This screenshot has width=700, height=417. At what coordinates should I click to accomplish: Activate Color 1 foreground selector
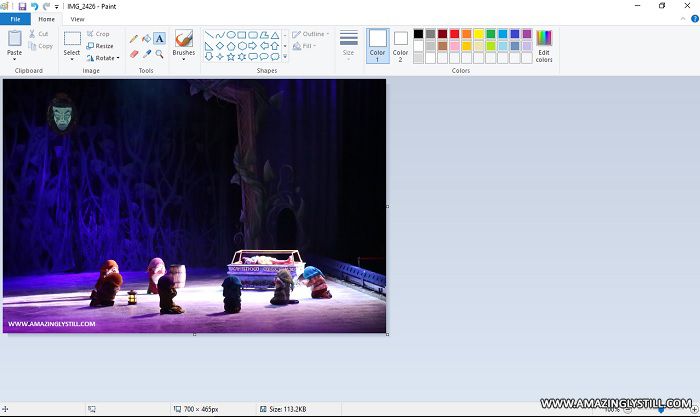pyautogui.click(x=378, y=46)
